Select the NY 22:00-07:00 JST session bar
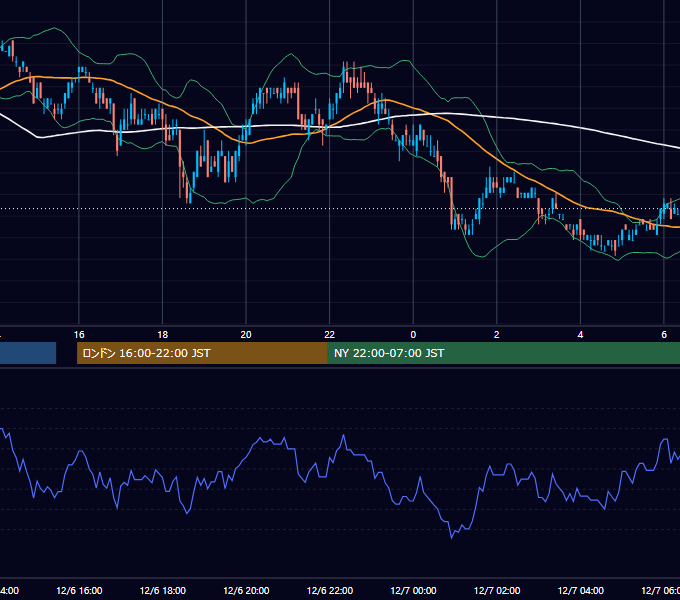Screen dimensions: 680x600 click(503, 353)
